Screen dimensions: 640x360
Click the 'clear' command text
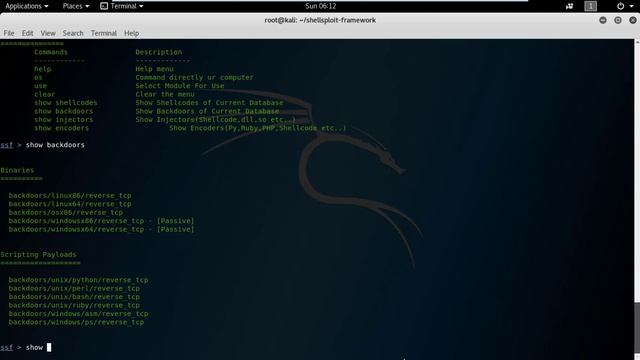[44, 94]
